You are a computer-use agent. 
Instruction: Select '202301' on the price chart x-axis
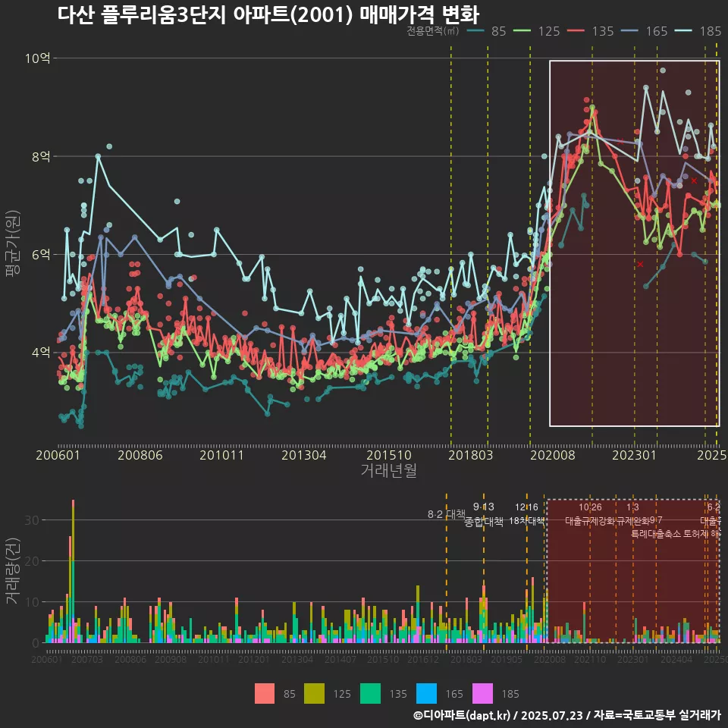635,455
